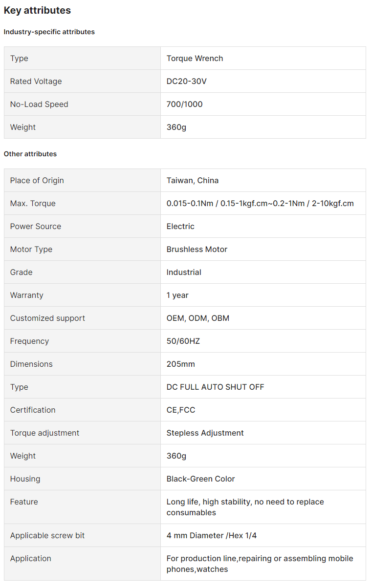
Task: Select the Applicable screw bit label
Action: [47, 535]
